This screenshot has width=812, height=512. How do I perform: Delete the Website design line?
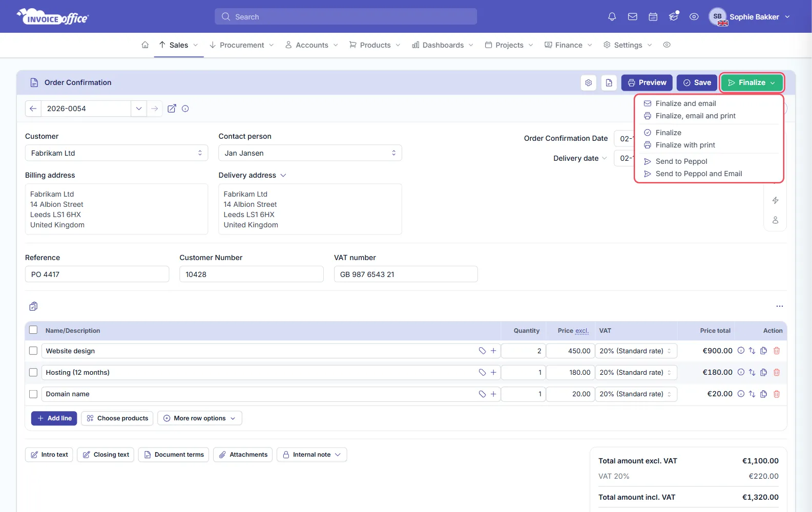pyautogui.click(x=777, y=351)
